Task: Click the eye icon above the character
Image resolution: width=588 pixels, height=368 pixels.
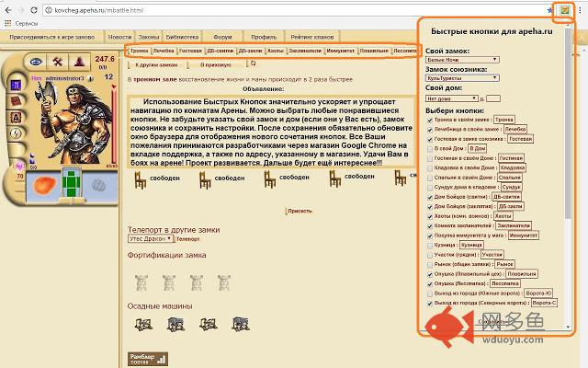Action: point(36,62)
